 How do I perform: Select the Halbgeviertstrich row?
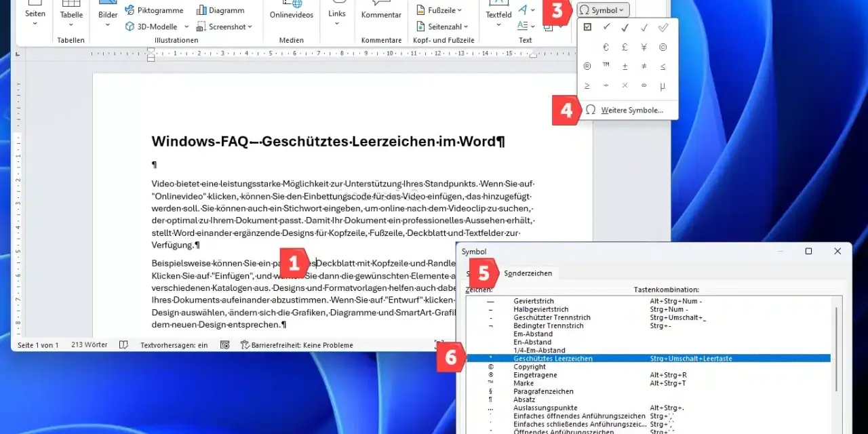tap(648, 309)
